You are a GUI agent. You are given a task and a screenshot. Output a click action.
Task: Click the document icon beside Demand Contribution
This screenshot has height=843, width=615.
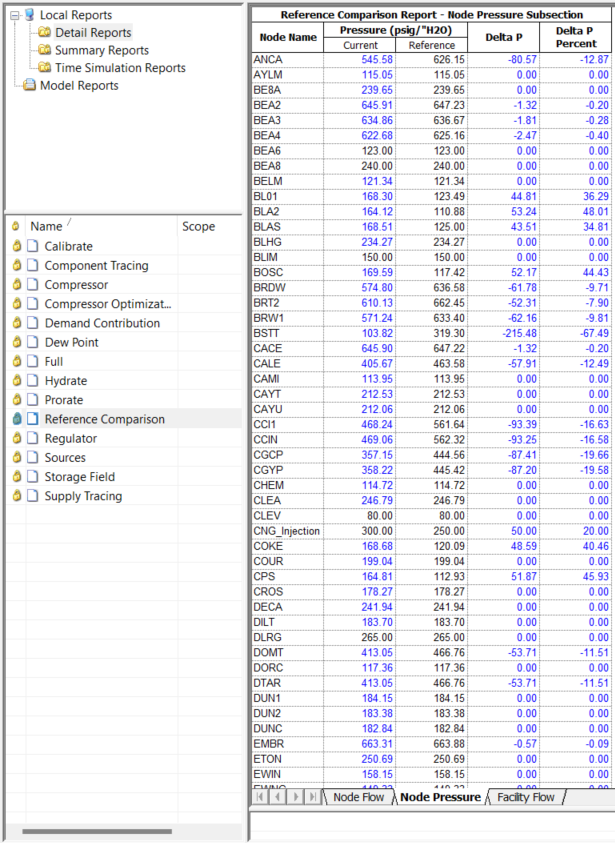(x=33, y=323)
